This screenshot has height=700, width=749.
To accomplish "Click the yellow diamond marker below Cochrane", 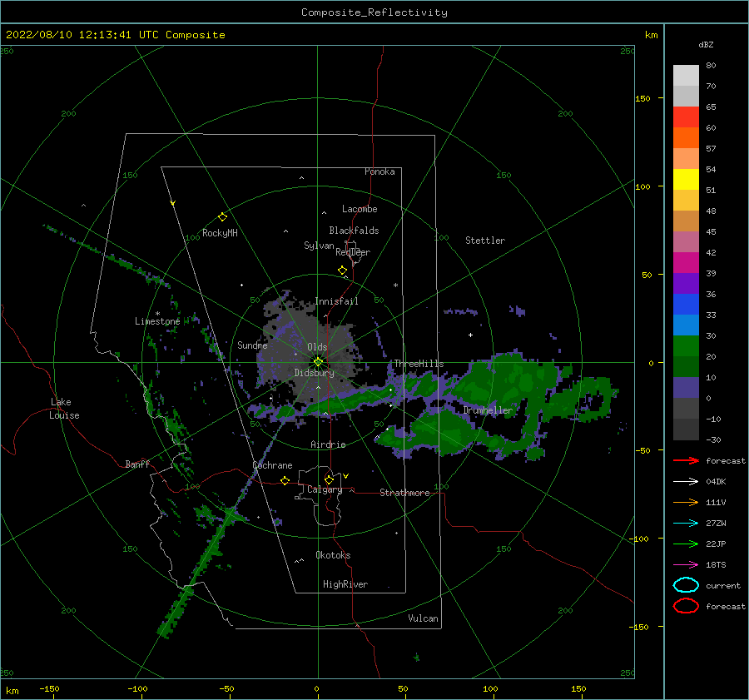I will pyautogui.click(x=285, y=480).
